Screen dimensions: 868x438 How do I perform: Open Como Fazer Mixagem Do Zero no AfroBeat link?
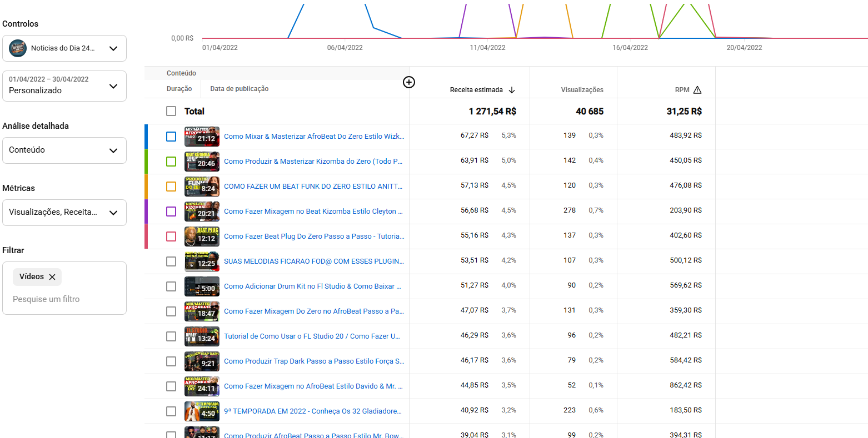tap(314, 311)
